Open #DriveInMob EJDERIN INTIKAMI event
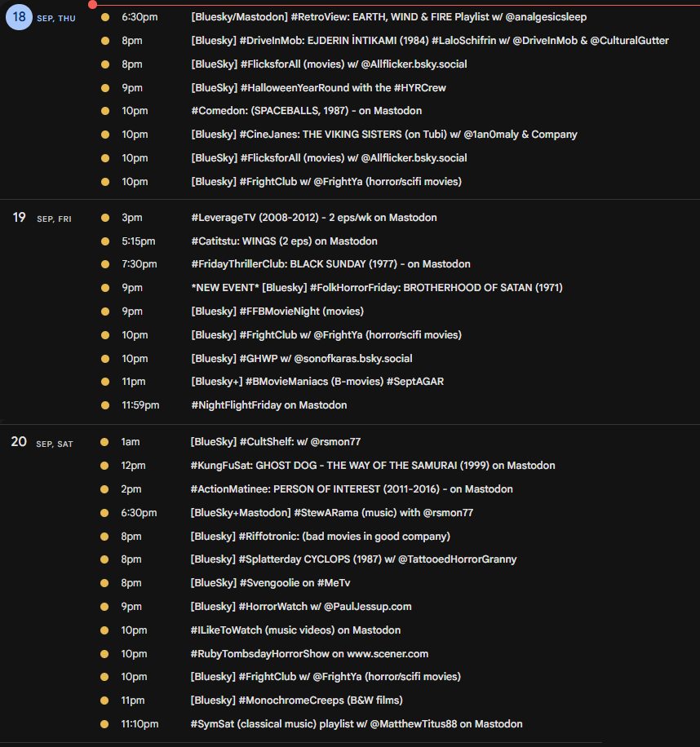The image size is (700, 747). tap(430, 41)
